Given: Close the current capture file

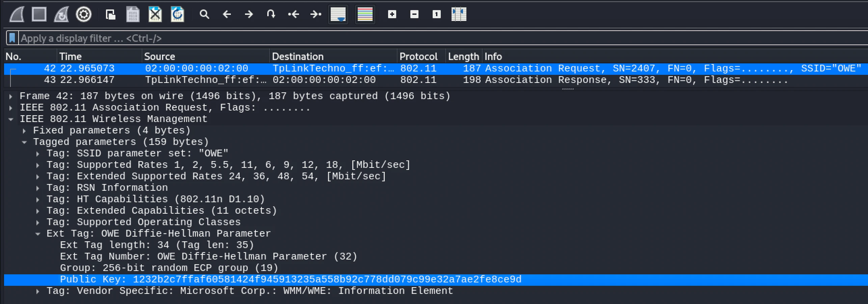Looking at the screenshot, I should coord(155,14).
